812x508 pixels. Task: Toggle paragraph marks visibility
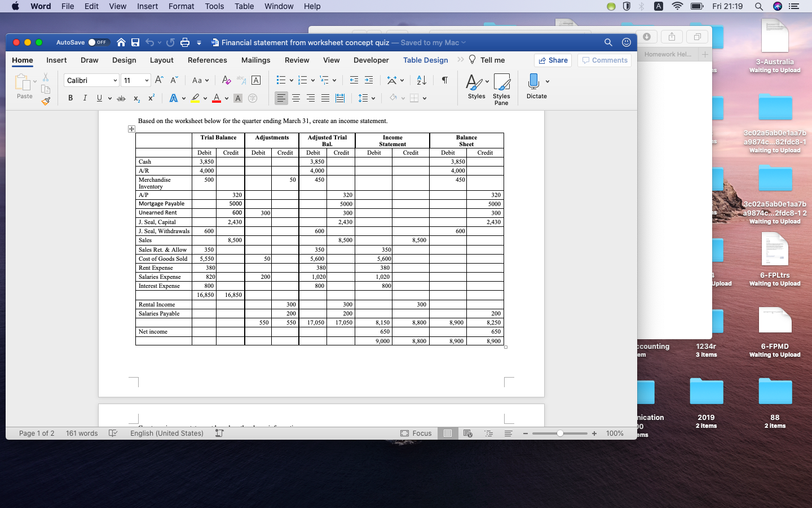[444, 80]
